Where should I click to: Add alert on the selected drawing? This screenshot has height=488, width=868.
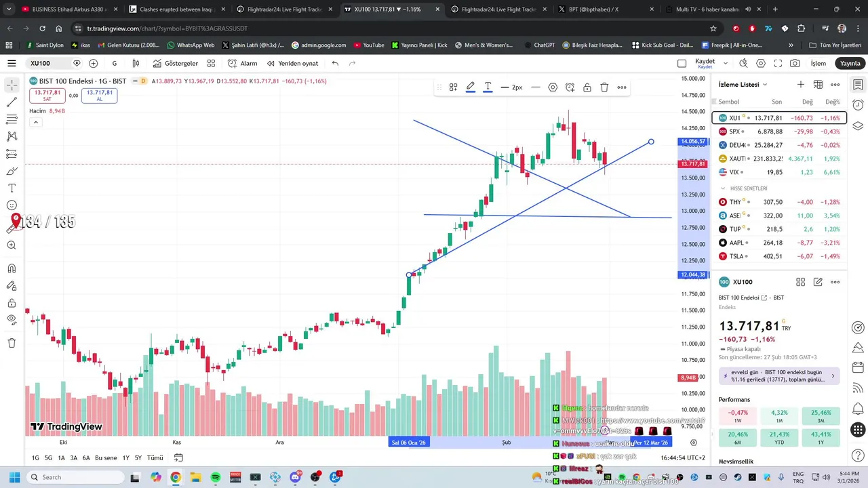coord(570,87)
